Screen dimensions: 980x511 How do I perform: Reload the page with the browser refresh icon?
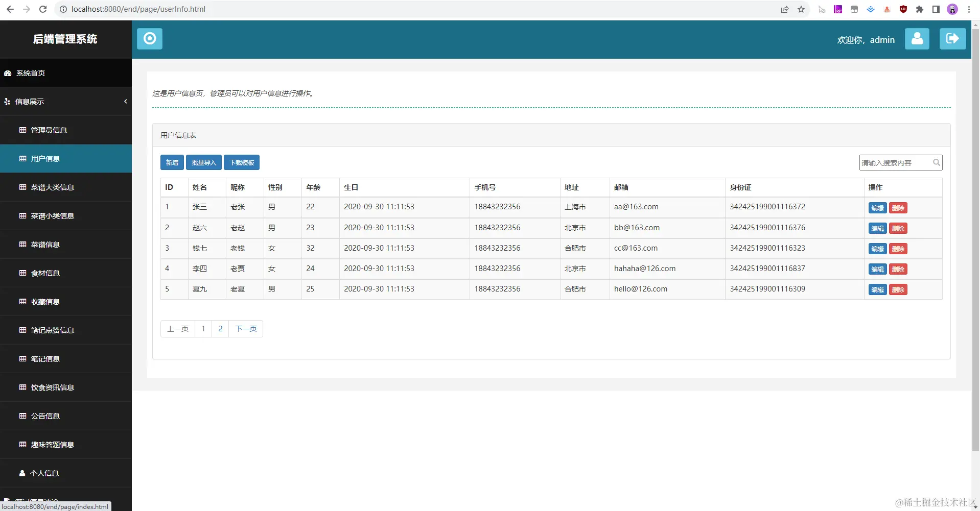click(x=43, y=9)
